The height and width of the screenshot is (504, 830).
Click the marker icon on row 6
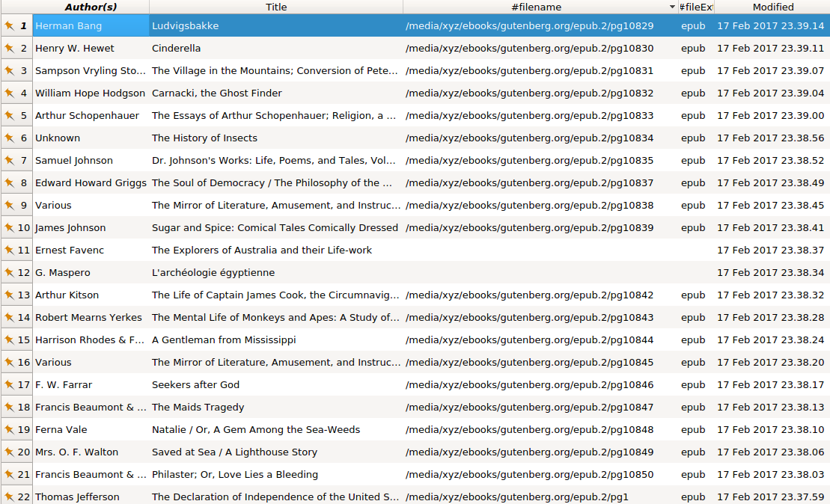[x=10, y=138]
